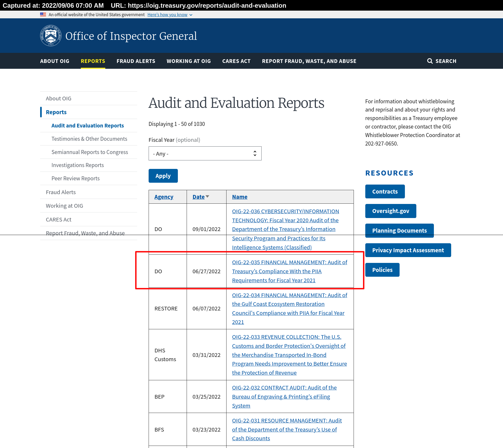
Task: Open the Privacy Impact Assessment button
Action: [x=408, y=250]
